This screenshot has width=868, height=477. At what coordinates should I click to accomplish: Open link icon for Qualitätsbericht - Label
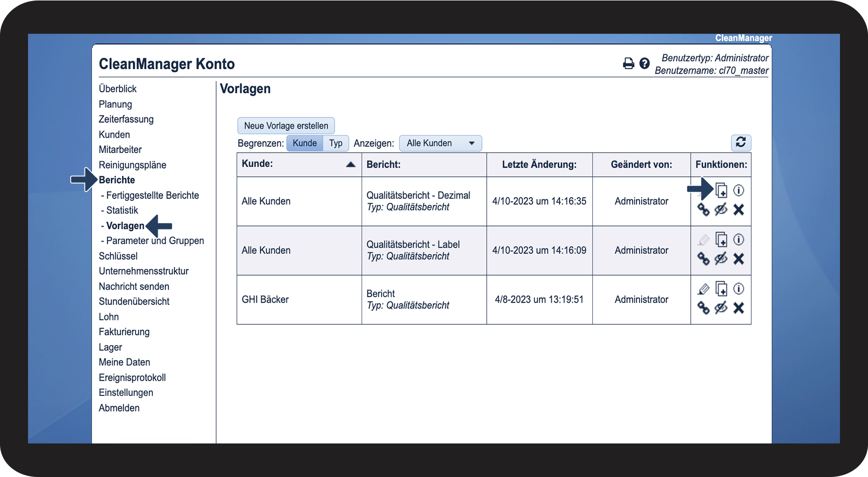point(703,259)
